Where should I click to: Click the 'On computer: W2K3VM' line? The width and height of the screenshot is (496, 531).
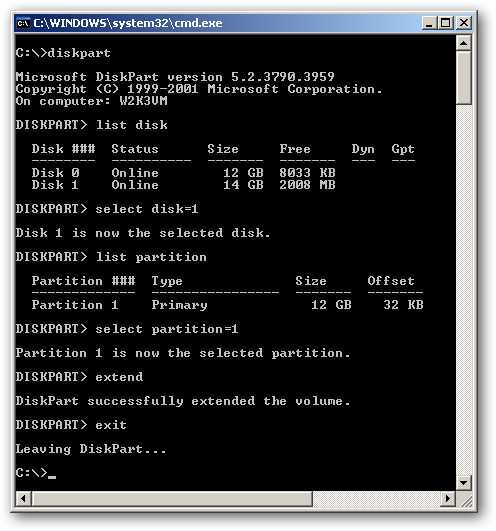pyautogui.click(x=91, y=101)
